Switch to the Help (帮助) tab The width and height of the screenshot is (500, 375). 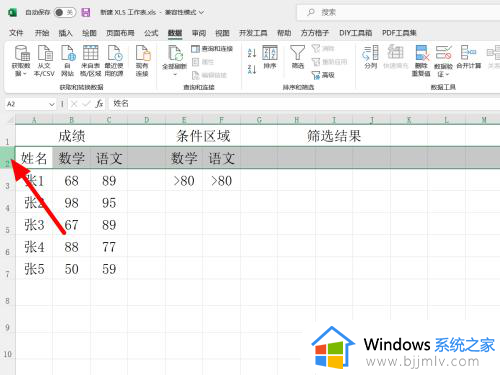[x=284, y=33]
